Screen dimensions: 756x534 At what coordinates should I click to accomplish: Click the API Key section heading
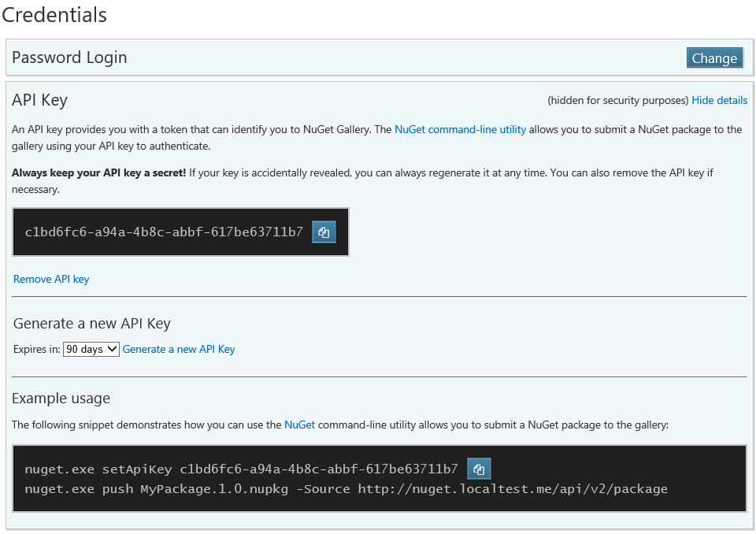click(39, 100)
